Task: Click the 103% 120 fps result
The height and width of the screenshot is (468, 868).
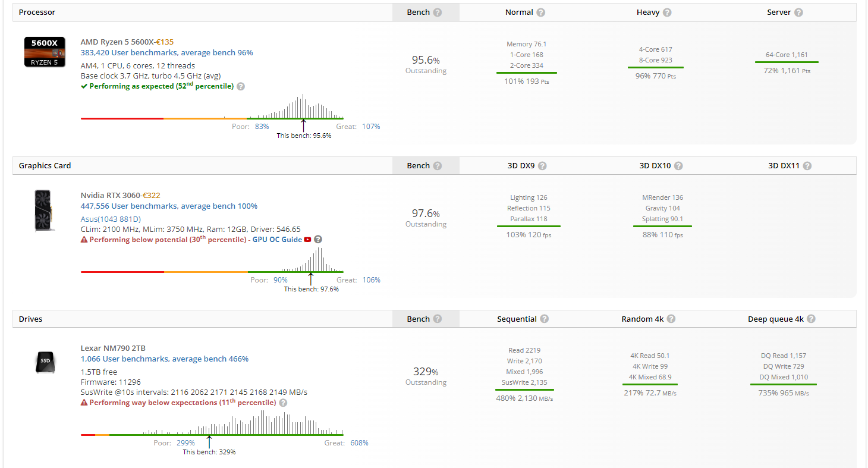Action: [x=529, y=235]
